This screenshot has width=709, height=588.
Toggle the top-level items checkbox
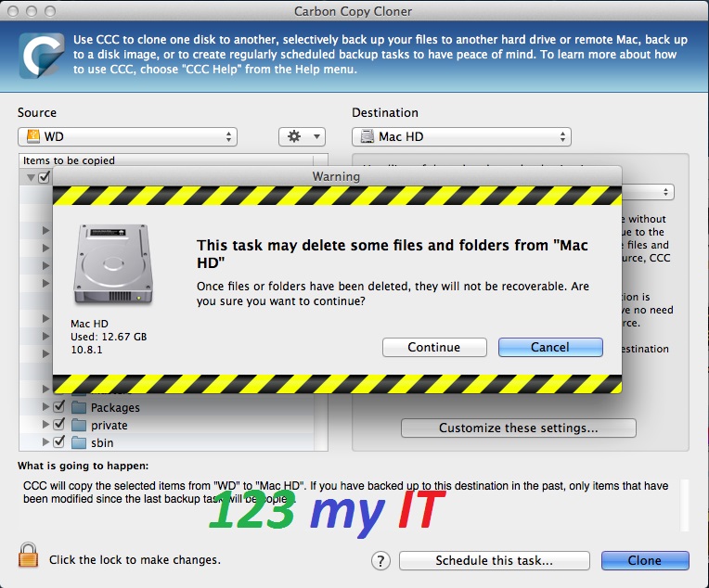[44, 177]
